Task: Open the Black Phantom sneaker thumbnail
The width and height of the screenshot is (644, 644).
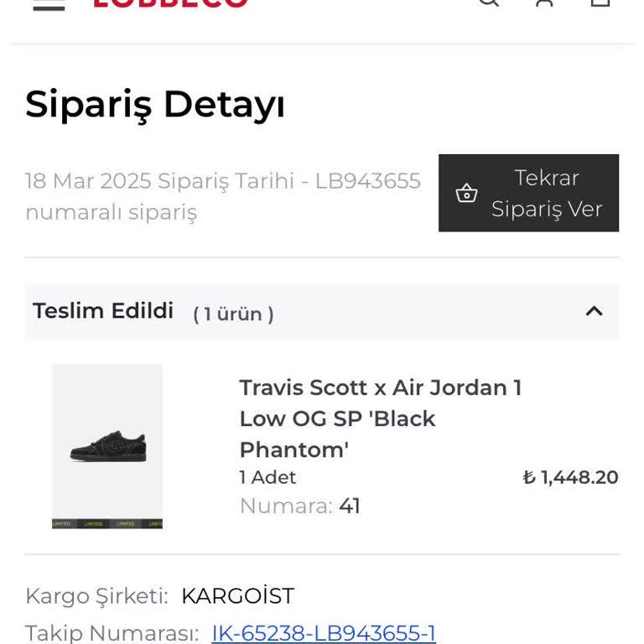Action: point(107,446)
